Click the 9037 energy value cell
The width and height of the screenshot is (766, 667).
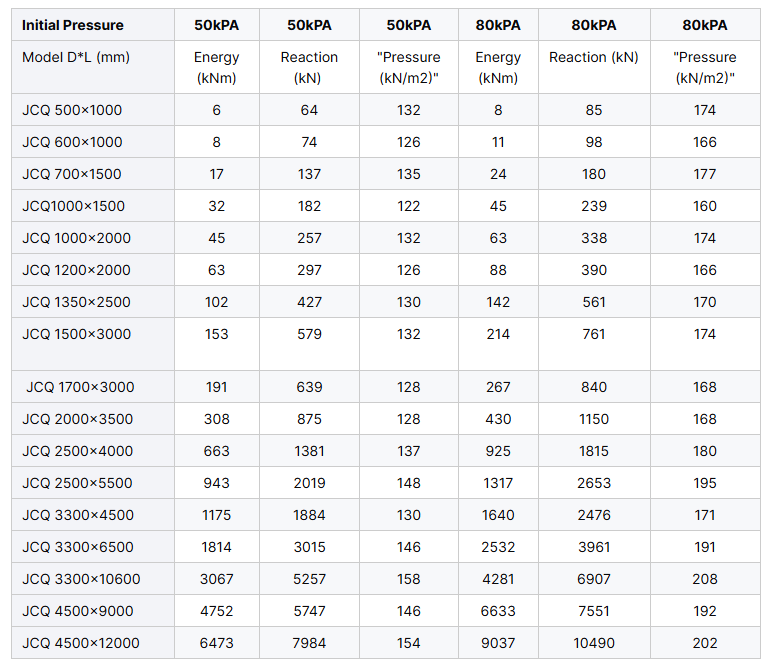pyautogui.click(x=498, y=643)
